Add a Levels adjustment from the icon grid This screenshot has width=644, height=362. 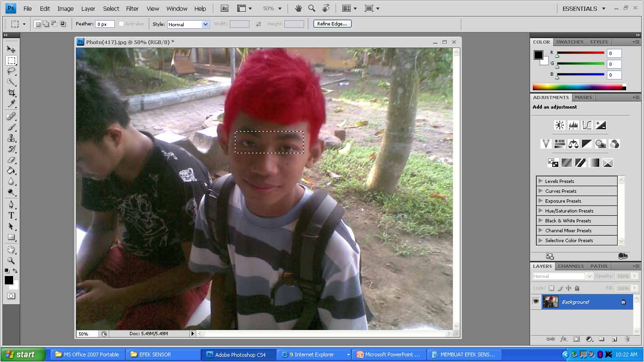pos(573,125)
